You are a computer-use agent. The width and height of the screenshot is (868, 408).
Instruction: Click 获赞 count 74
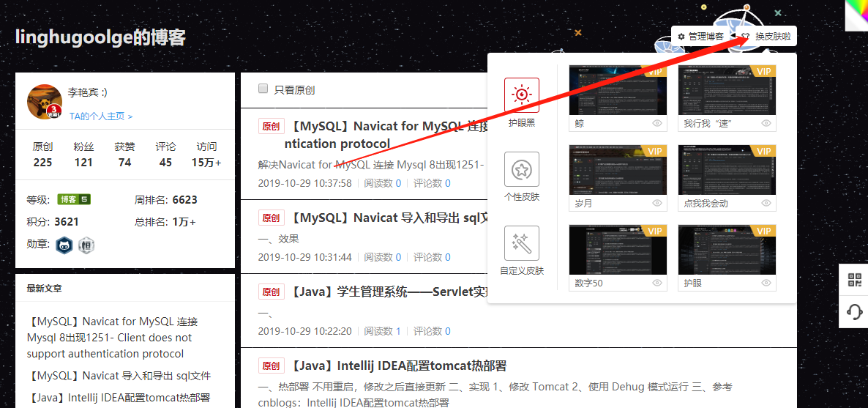124,163
